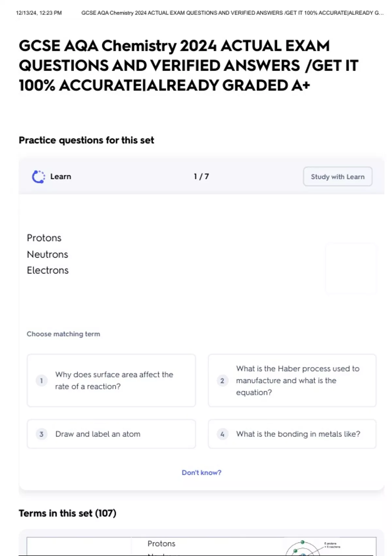Click the faint image placeholder beside the question
The height and width of the screenshot is (556, 392).
coord(351,268)
